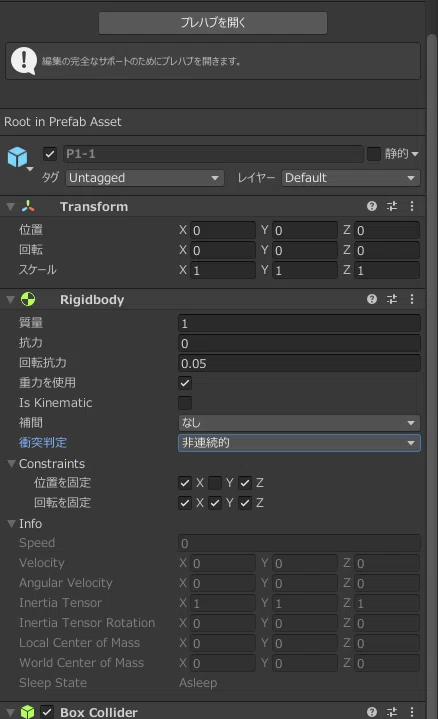Open the Transform preset sliders icon

tap(392, 206)
